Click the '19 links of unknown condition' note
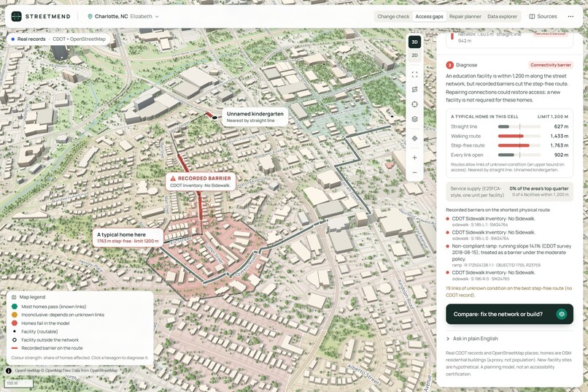588x392 pixels. coord(509,291)
